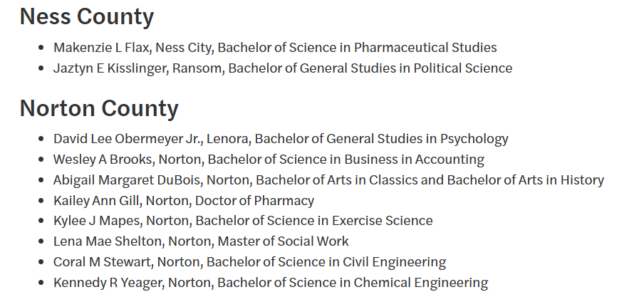Image resolution: width=644 pixels, height=297 pixels.
Task: Select Abigail Margaret DuBois entry
Action: point(328,180)
